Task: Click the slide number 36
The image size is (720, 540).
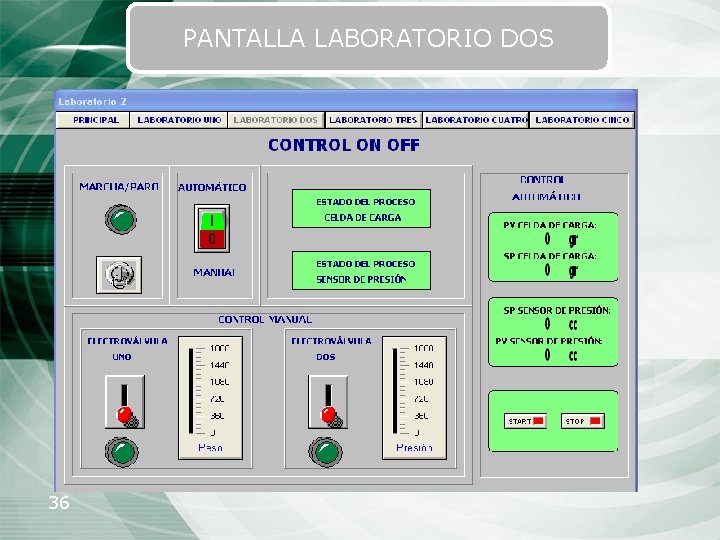Action: [x=59, y=502]
